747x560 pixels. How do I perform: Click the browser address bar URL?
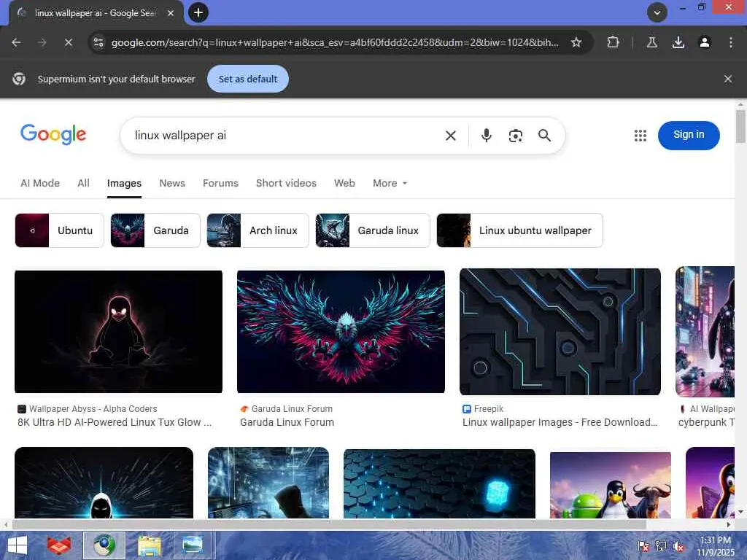(x=334, y=42)
